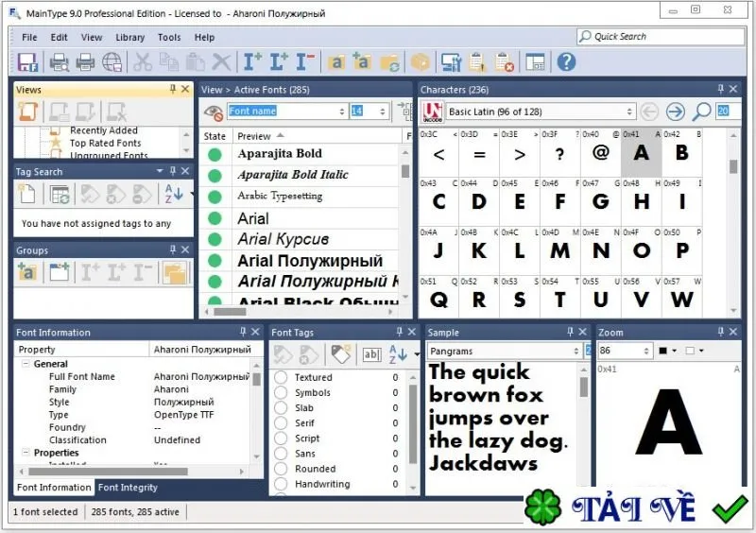Click the tag icon in Font Tags toolbar
Screen dimensions: 756x533
coord(340,354)
